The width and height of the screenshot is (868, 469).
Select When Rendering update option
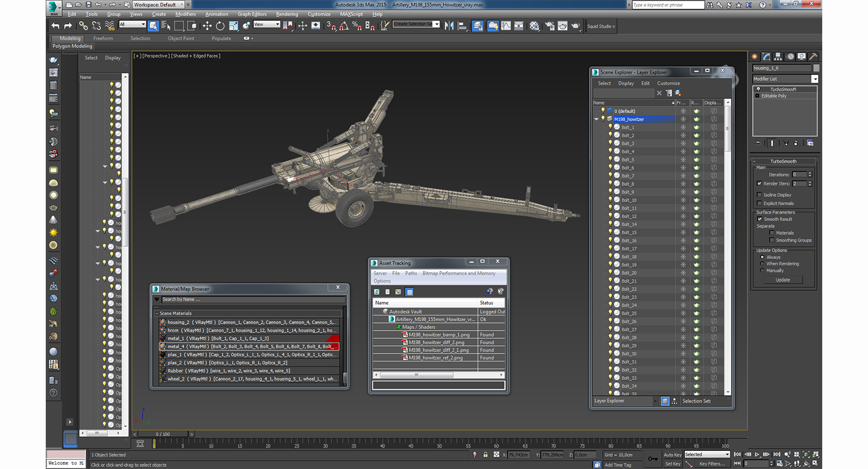tap(762, 264)
